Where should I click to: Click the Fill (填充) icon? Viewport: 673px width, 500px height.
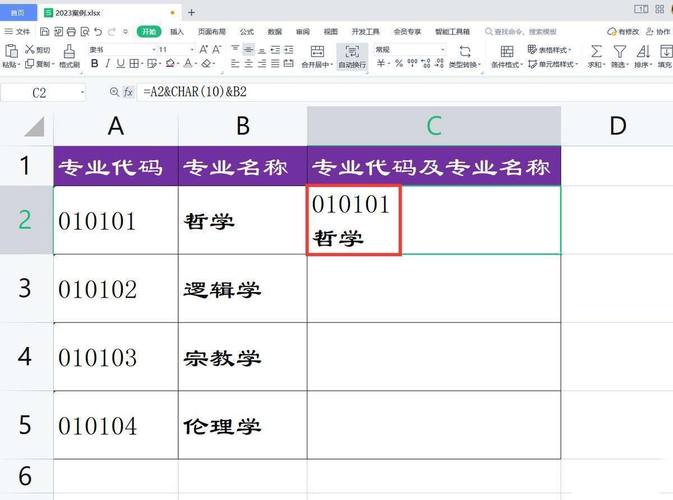point(666,52)
